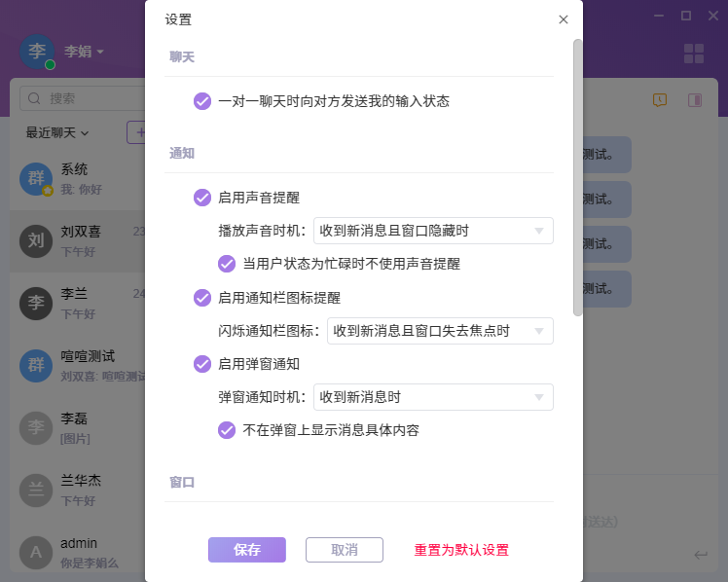Screen dimensions: 728x582
Task: Click the chat history clock icon
Action: 660,99
